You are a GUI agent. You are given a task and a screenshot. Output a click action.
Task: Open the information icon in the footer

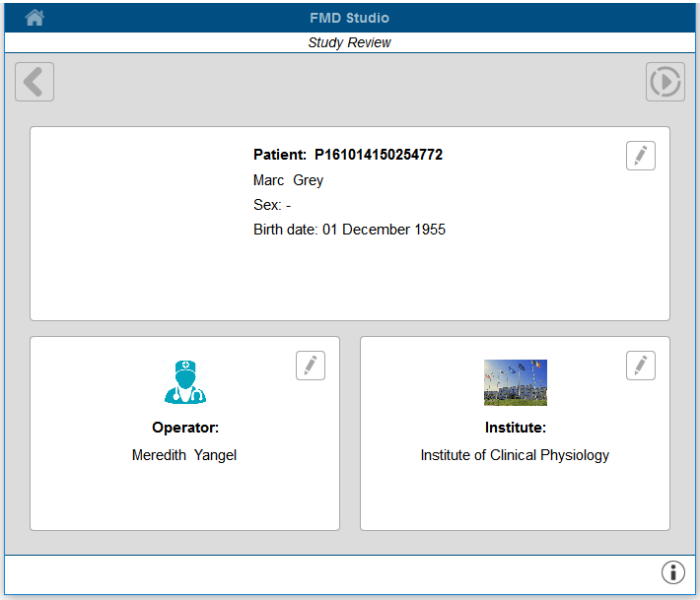(672, 571)
